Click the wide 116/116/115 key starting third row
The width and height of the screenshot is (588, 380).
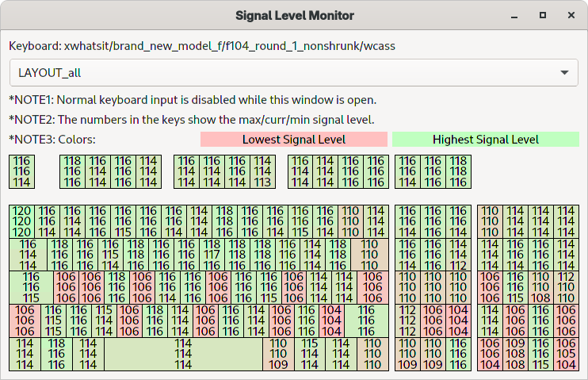pos(31,288)
